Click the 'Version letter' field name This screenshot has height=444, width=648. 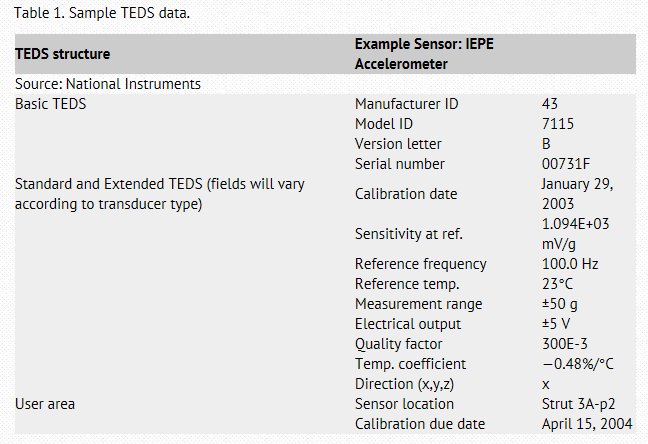[398, 144]
